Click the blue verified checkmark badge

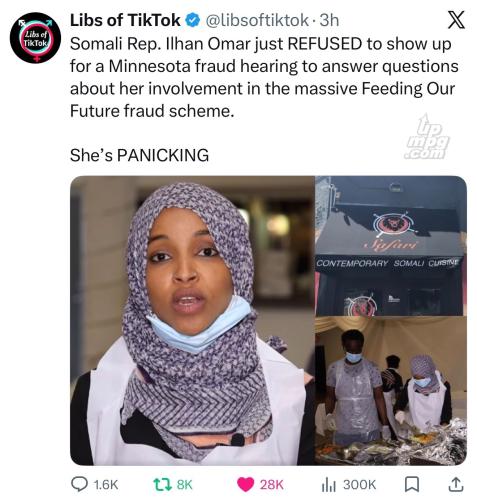[193, 21]
